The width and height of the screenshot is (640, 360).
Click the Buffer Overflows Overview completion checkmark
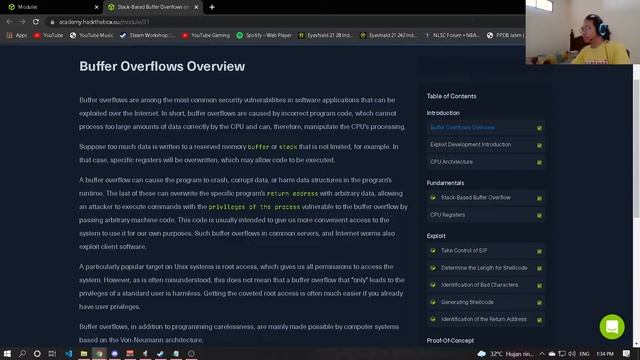tap(539, 128)
